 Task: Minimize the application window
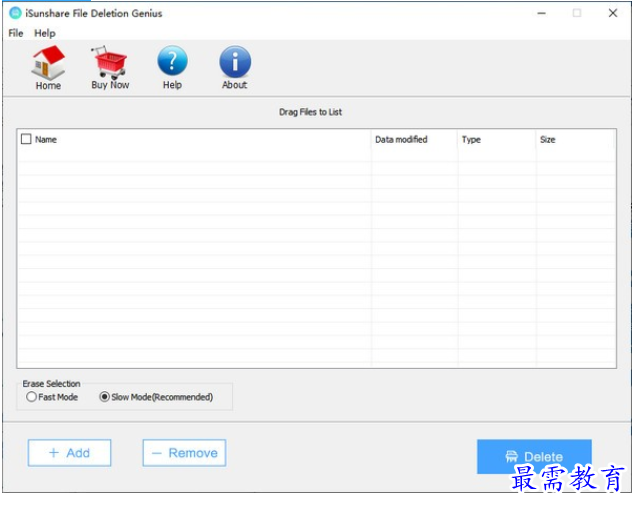click(x=541, y=13)
